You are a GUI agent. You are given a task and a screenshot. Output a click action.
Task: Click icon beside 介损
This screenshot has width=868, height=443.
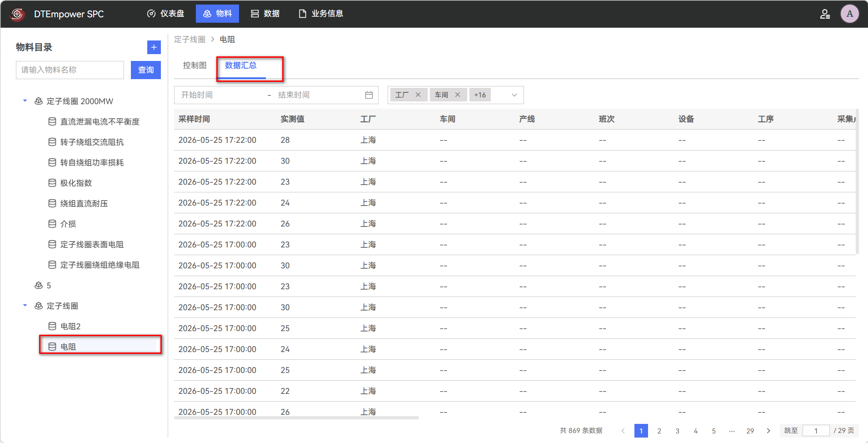[52, 224]
